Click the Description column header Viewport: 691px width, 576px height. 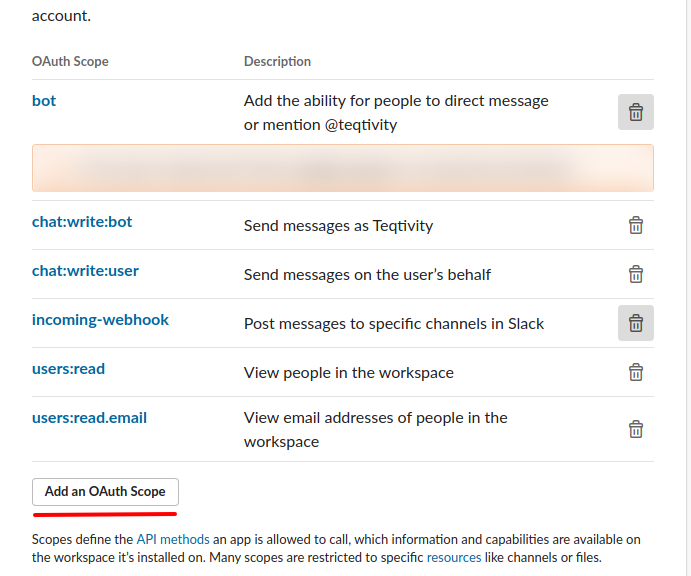coord(277,62)
